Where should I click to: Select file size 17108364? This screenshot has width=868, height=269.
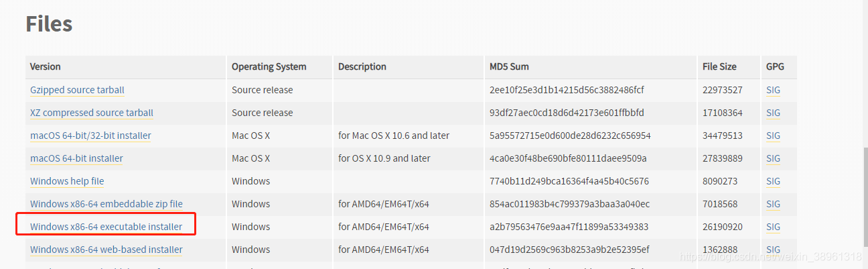723,113
